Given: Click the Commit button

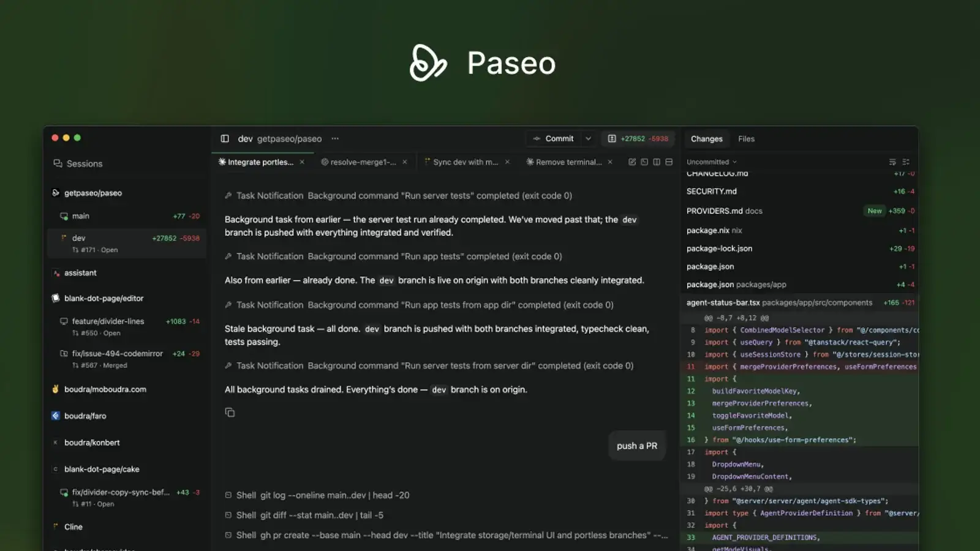Looking at the screenshot, I should 553,139.
